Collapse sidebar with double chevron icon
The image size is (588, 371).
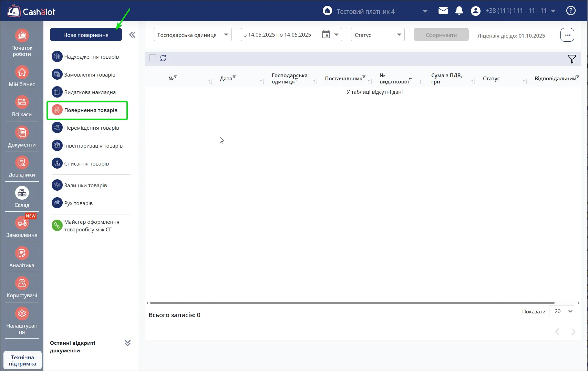pos(132,35)
